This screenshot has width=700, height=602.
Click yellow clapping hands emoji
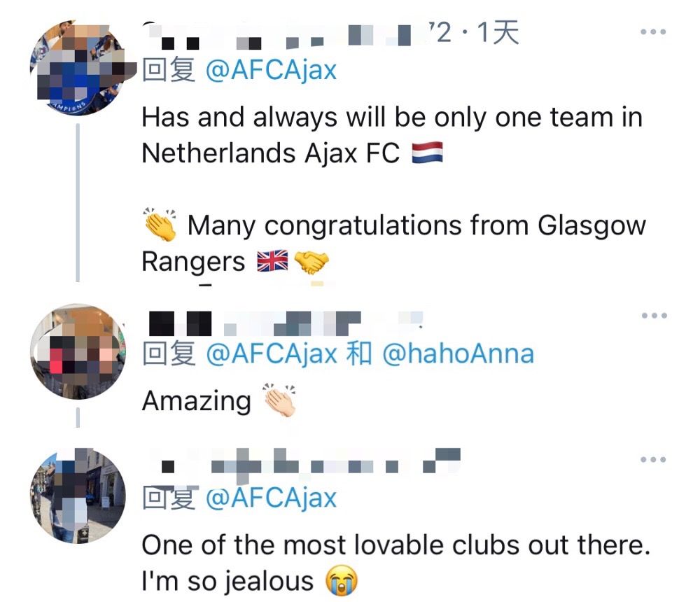(160, 225)
